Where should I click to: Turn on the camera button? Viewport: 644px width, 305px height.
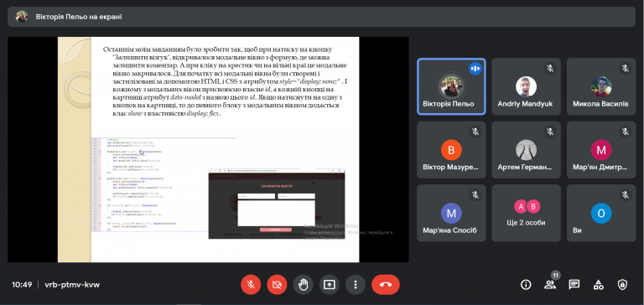tap(278, 285)
